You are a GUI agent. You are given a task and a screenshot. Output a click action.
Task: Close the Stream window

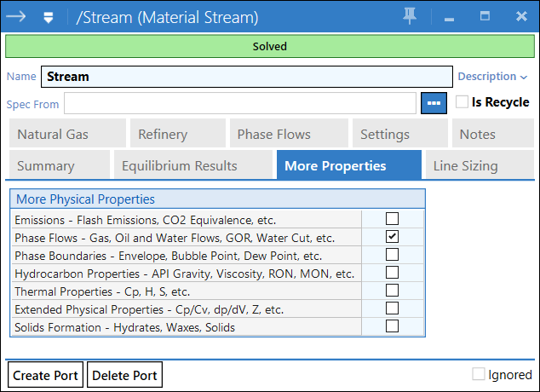[x=521, y=16]
